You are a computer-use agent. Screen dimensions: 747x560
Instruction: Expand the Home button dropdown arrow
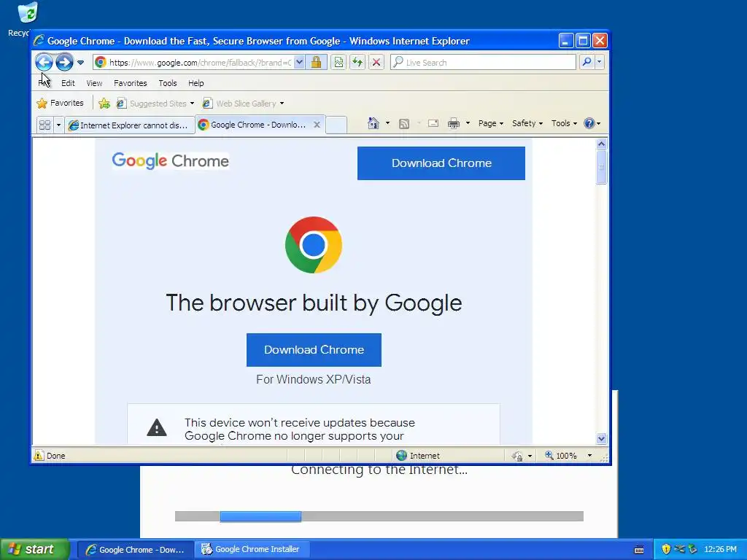(x=387, y=123)
